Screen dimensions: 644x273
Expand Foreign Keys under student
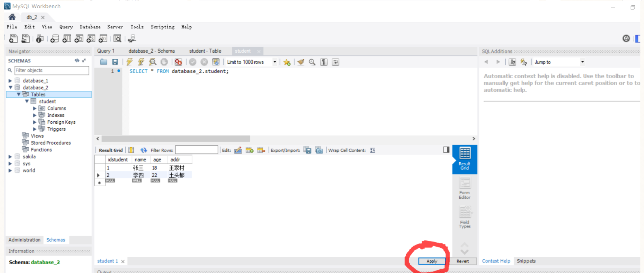[35, 122]
